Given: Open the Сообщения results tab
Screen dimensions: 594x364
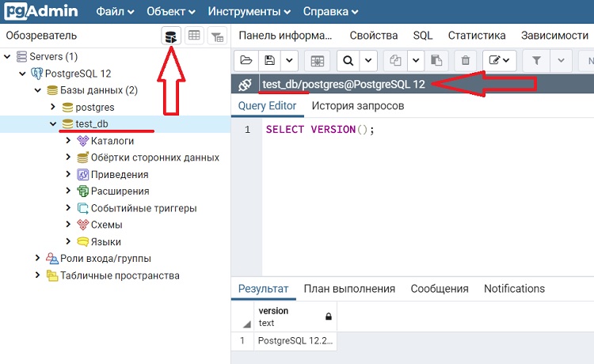Looking at the screenshot, I should coord(439,289).
